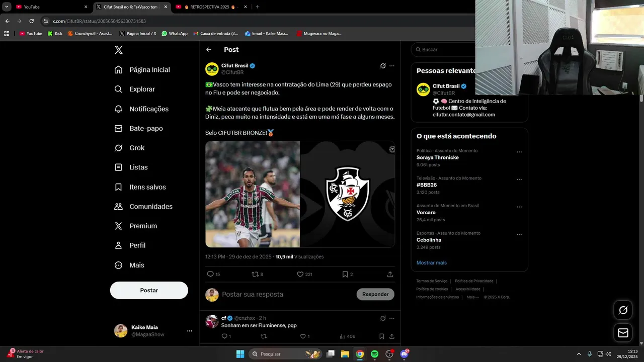Open a new browser tab
The width and height of the screenshot is (644, 362).
pos(257,7)
